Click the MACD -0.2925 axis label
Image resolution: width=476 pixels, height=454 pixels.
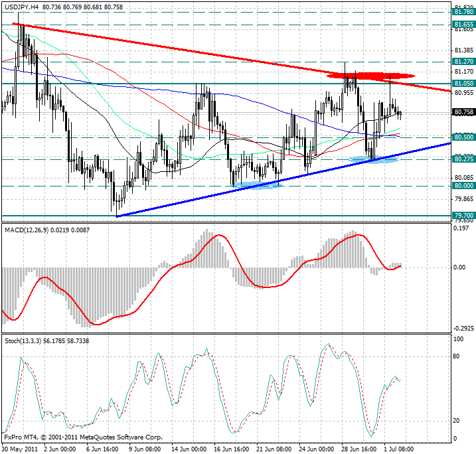coord(463,328)
